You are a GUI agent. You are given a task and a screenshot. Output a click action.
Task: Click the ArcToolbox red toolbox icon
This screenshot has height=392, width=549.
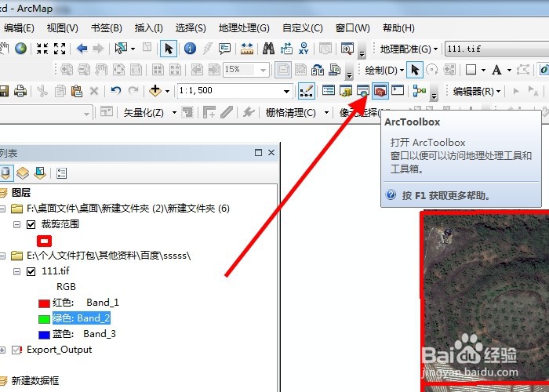coord(380,91)
